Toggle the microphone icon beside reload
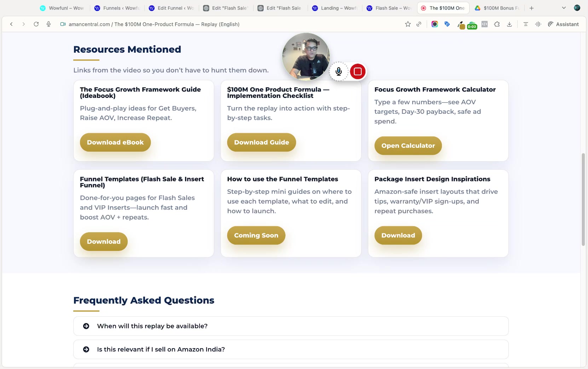This screenshot has height=369, width=588. (x=48, y=24)
